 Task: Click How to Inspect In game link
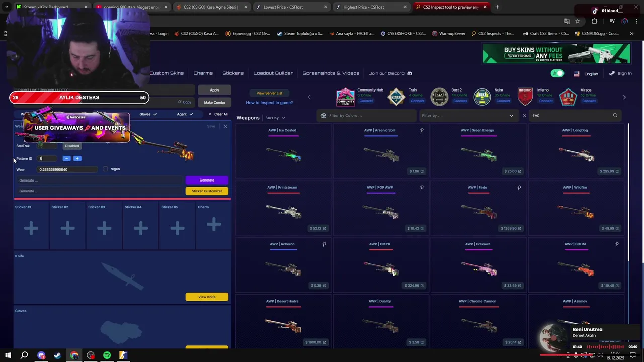(269, 103)
